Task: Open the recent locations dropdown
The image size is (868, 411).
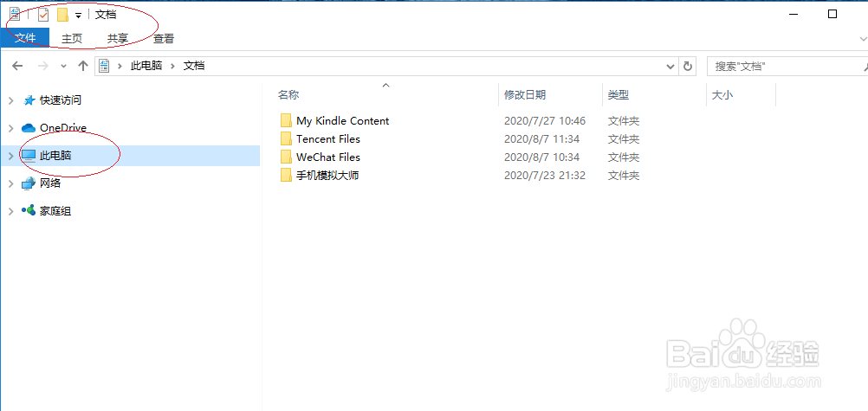Action: [x=63, y=66]
